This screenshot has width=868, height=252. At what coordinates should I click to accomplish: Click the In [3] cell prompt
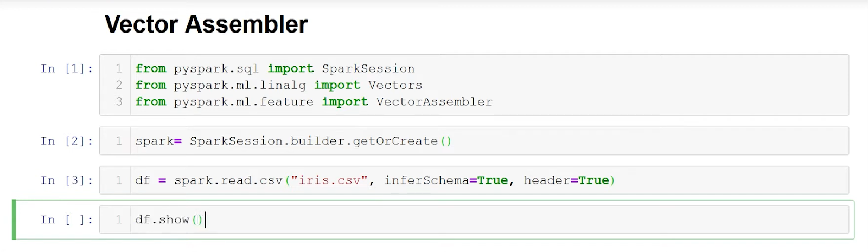67,180
